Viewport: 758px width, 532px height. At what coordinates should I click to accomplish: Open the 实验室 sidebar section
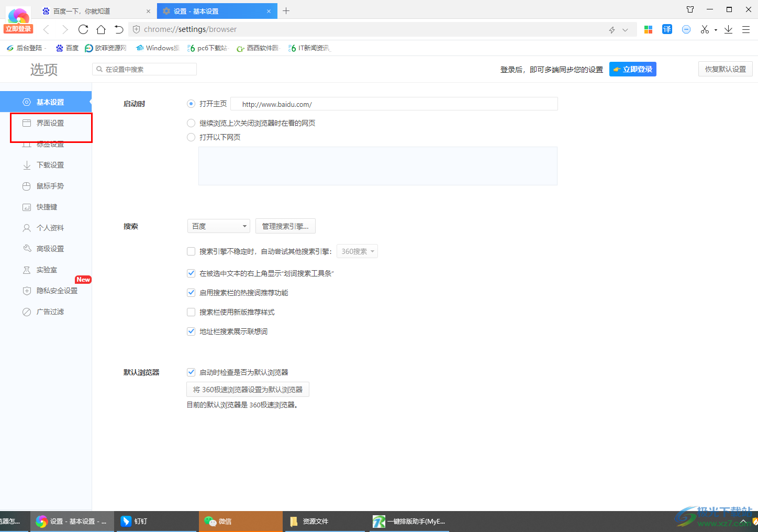coord(46,270)
